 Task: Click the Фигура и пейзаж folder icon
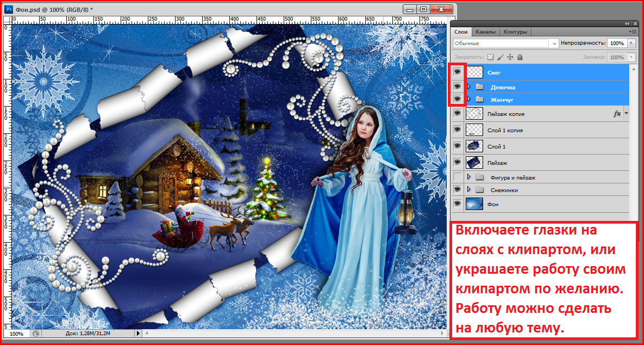[x=479, y=177]
